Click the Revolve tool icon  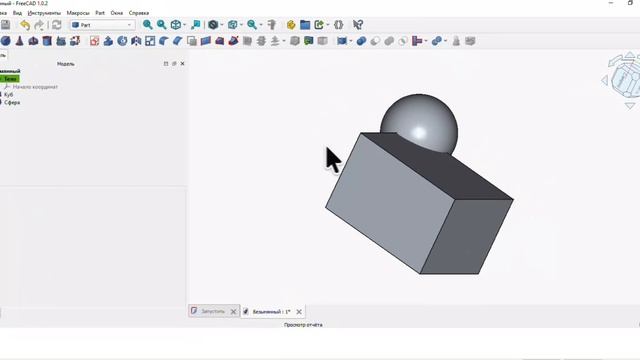point(122,41)
